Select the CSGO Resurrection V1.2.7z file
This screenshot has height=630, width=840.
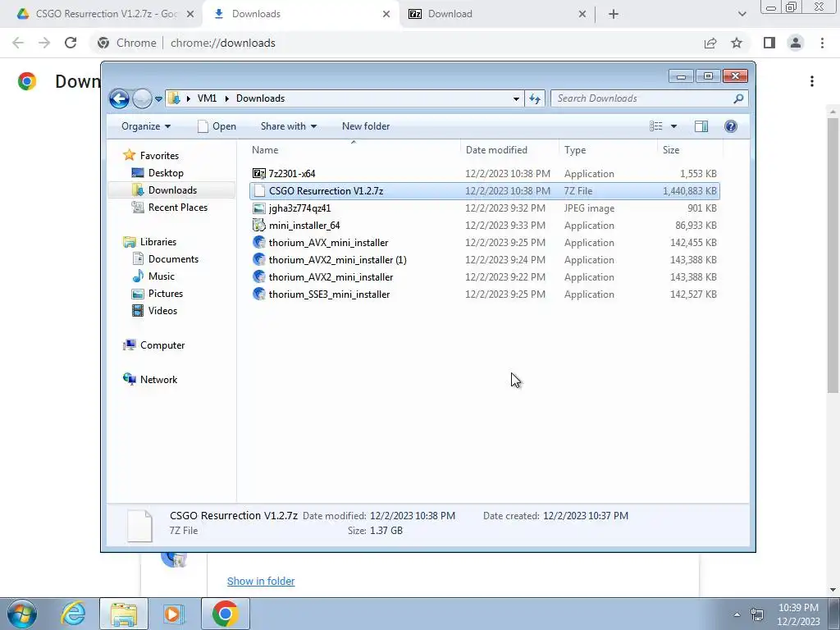[x=484, y=190]
